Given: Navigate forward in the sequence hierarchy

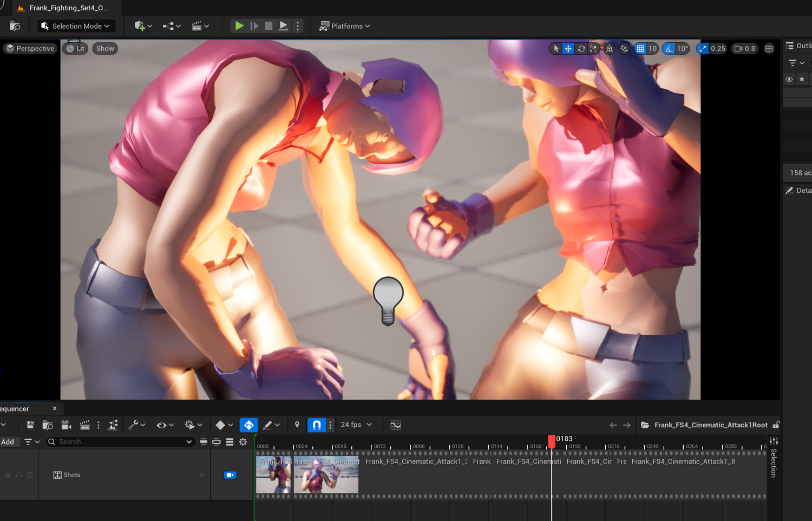Looking at the screenshot, I should [627, 425].
